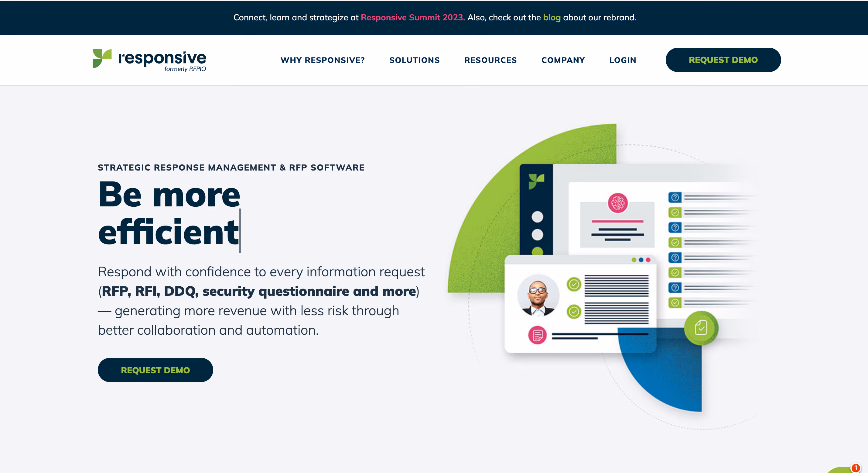Click Request Demo button below hero text
This screenshot has height=473, width=868.
(155, 370)
